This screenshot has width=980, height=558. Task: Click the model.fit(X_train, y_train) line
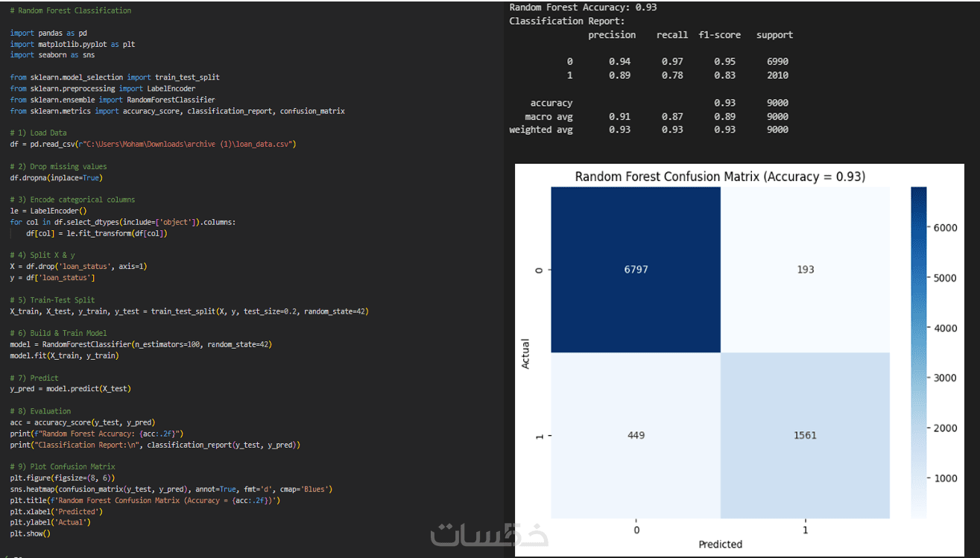coord(64,355)
